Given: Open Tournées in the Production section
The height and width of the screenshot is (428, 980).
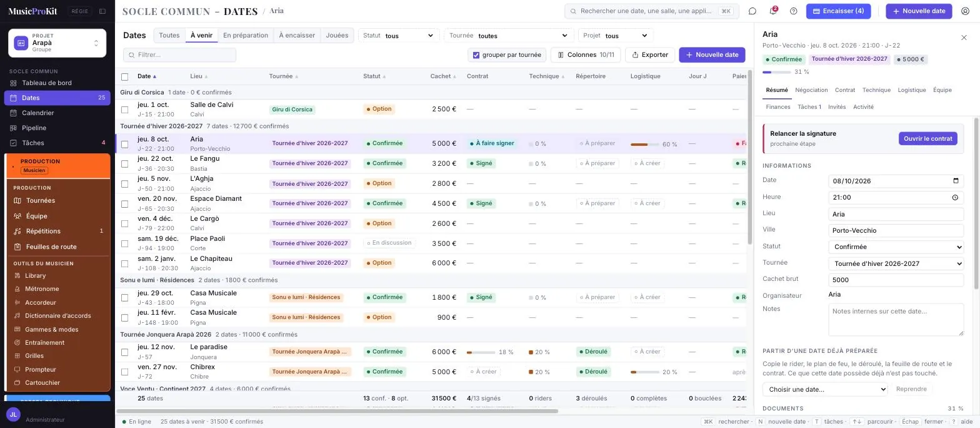Looking at the screenshot, I should click(x=58, y=200).
